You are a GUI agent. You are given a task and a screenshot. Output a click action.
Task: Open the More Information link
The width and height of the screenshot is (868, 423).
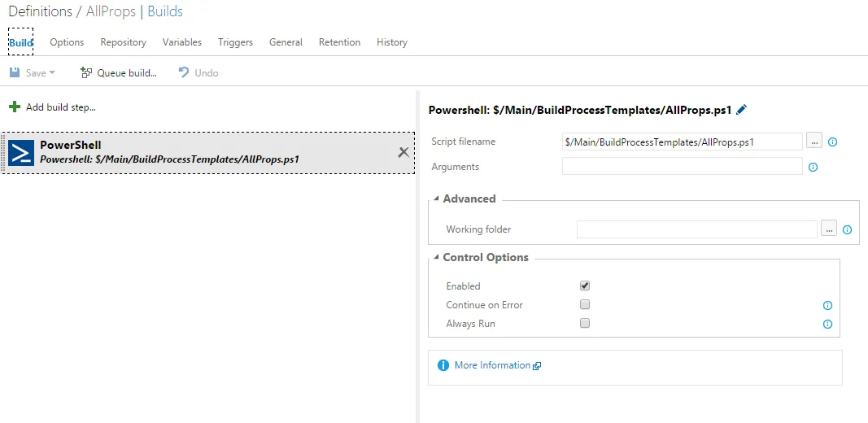[x=492, y=365]
